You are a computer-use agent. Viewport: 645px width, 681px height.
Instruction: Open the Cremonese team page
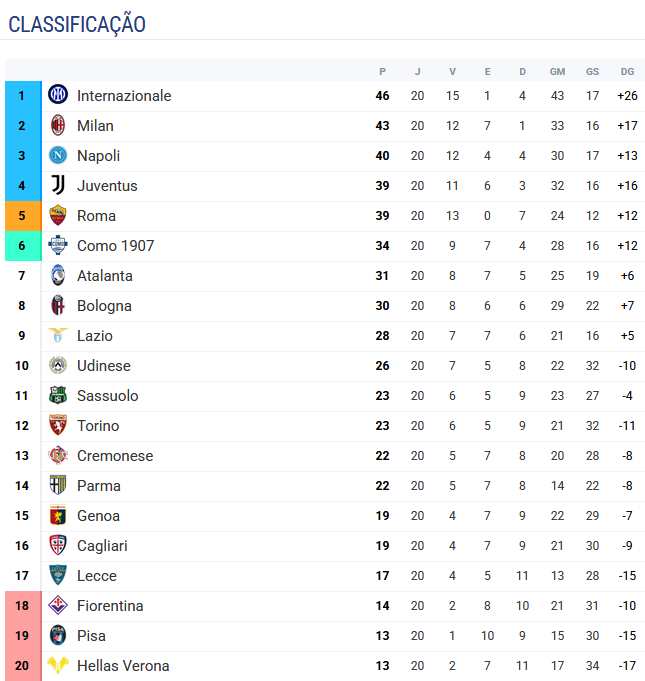(x=115, y=456)
